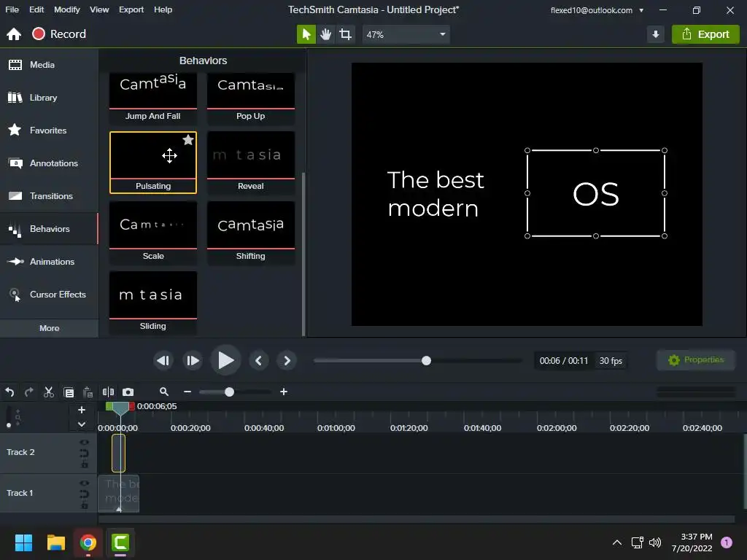Screen dimensions: 747x560
Task: Play the video preview
Action: (x=225, y=360)
